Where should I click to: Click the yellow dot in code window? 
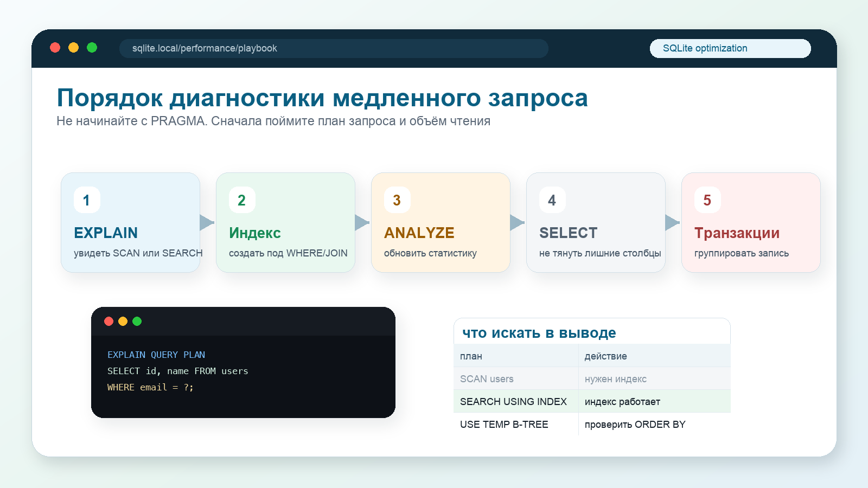(x=123, y=322)
